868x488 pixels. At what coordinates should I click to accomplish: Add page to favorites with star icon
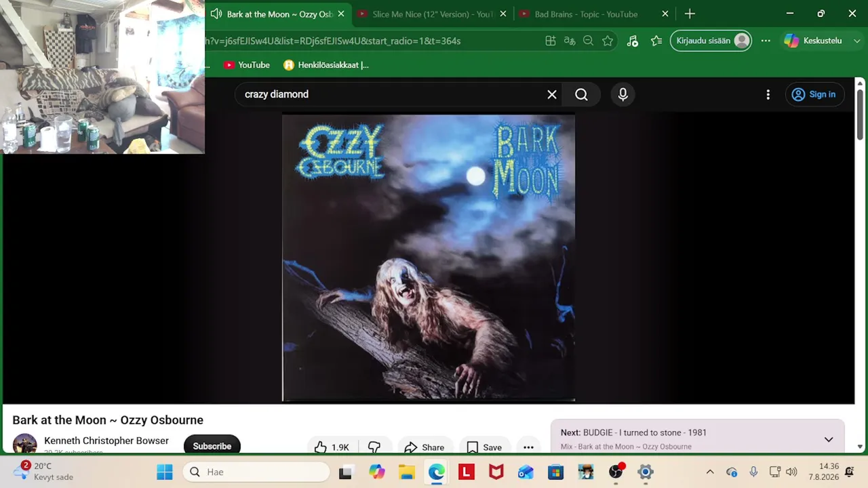coord(608,41)
